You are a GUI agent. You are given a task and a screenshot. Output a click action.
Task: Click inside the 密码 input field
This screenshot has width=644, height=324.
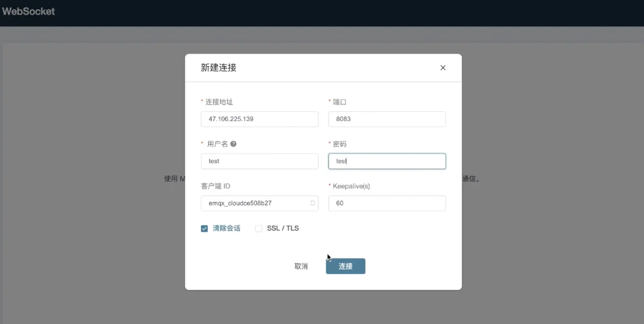[x=386, y=161]
